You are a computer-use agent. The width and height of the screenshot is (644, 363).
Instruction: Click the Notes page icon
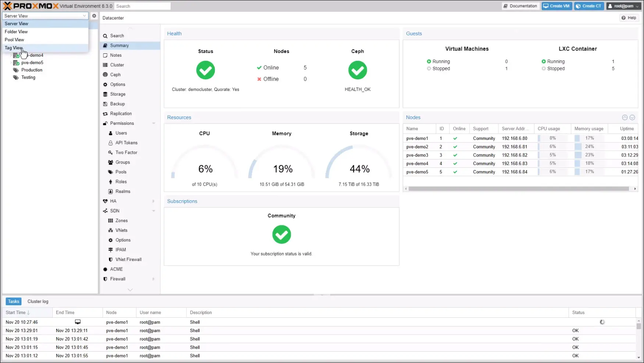point(105,55)
